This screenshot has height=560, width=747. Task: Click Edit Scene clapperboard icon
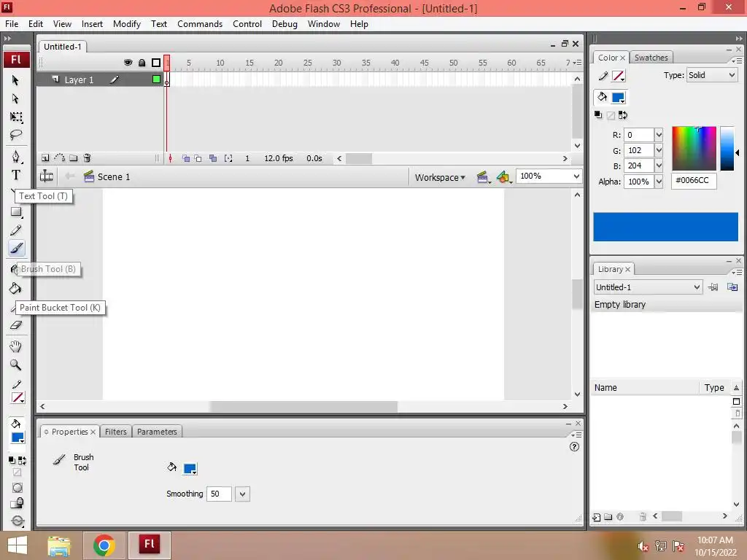pos(483,178)
